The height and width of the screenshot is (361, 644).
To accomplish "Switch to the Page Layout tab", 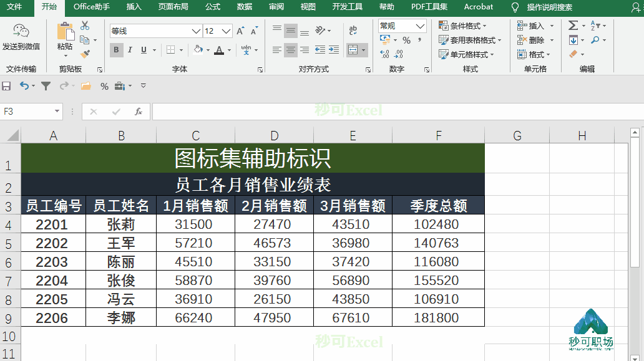I will click(x=173, y=7).
